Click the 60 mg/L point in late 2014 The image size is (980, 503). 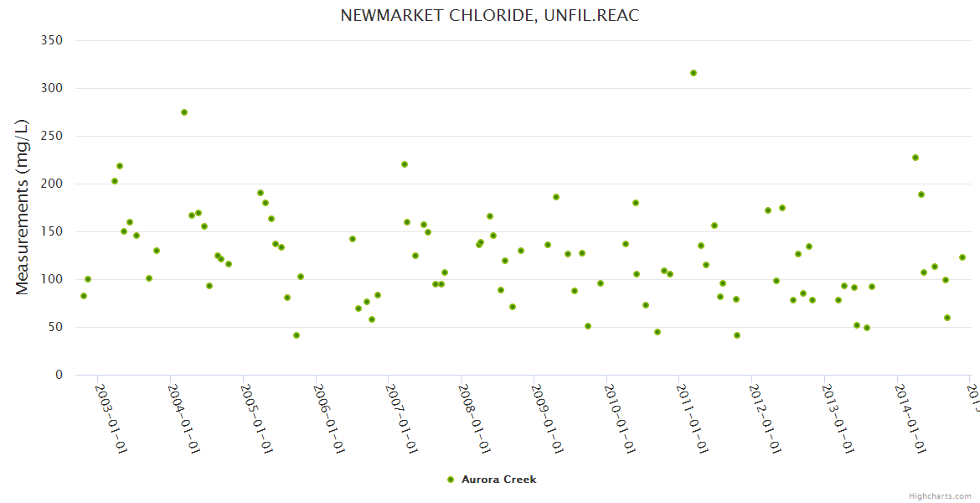pyautogui.click(x=947, y=318)
